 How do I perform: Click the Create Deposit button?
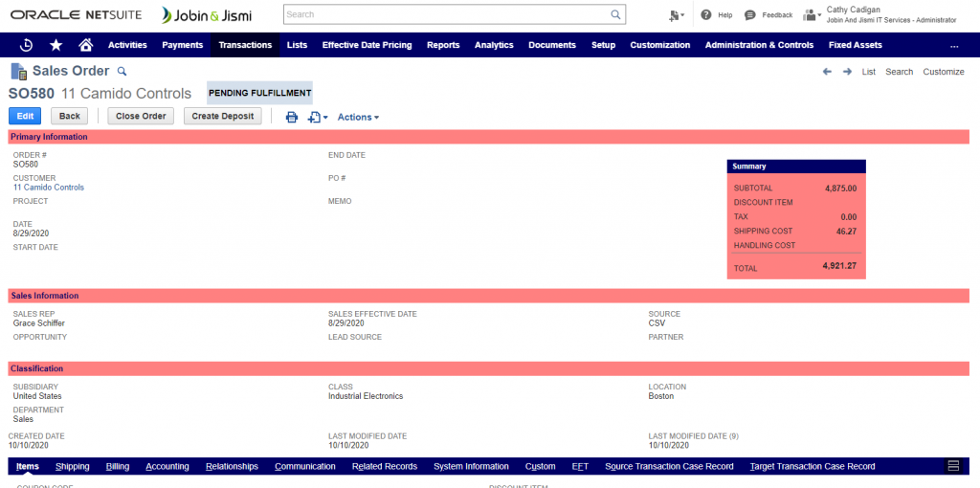[x=222, y=116]
